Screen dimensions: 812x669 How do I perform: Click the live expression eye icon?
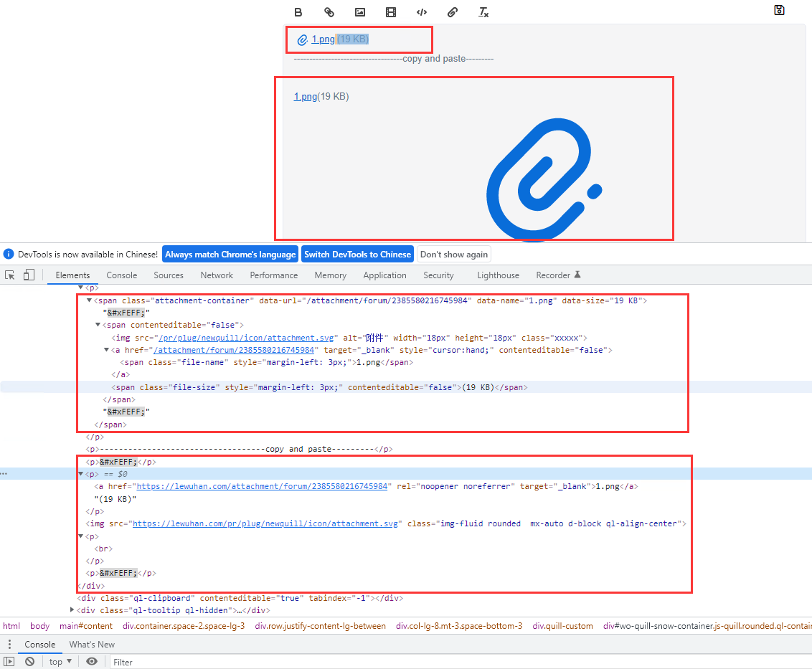(x=92, y=661)
